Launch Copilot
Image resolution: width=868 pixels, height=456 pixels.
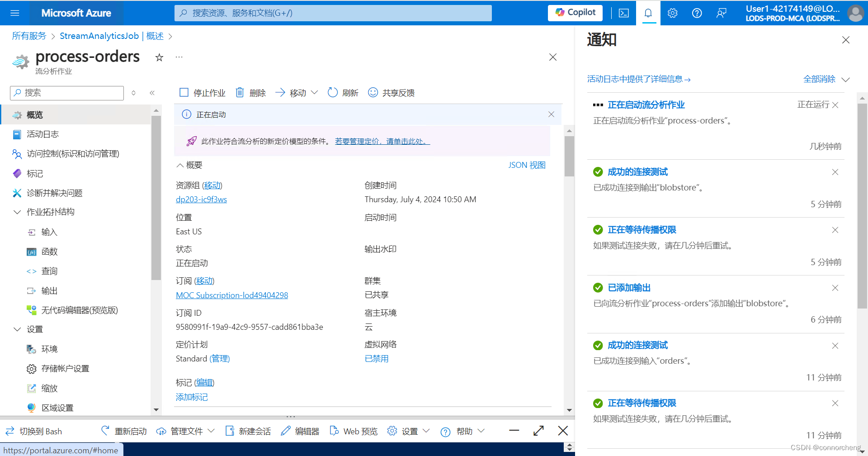(x=576, y=13)
